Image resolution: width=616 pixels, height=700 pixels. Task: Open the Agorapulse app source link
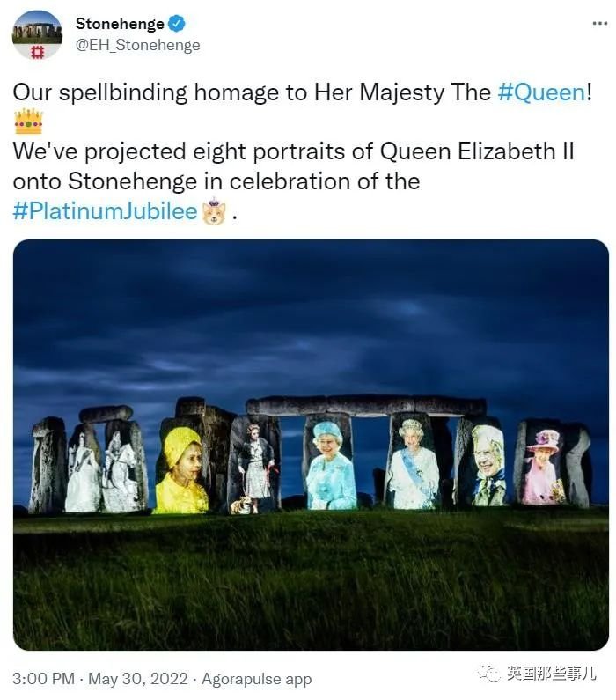[256, 679]
